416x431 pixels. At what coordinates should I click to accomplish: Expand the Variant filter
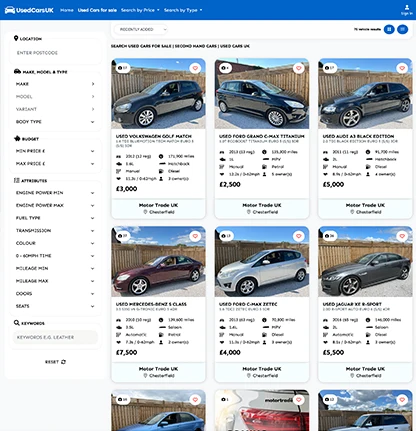(x=55, y=109)
